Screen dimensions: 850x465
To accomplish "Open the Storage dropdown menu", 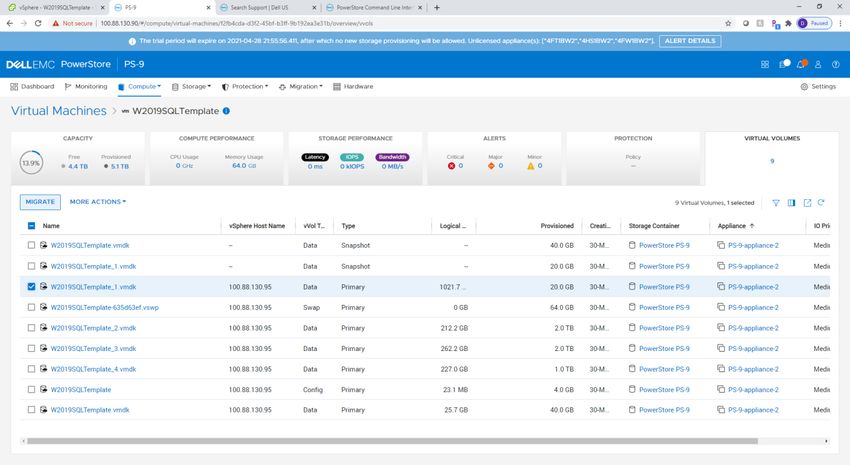I will point(191,87).
